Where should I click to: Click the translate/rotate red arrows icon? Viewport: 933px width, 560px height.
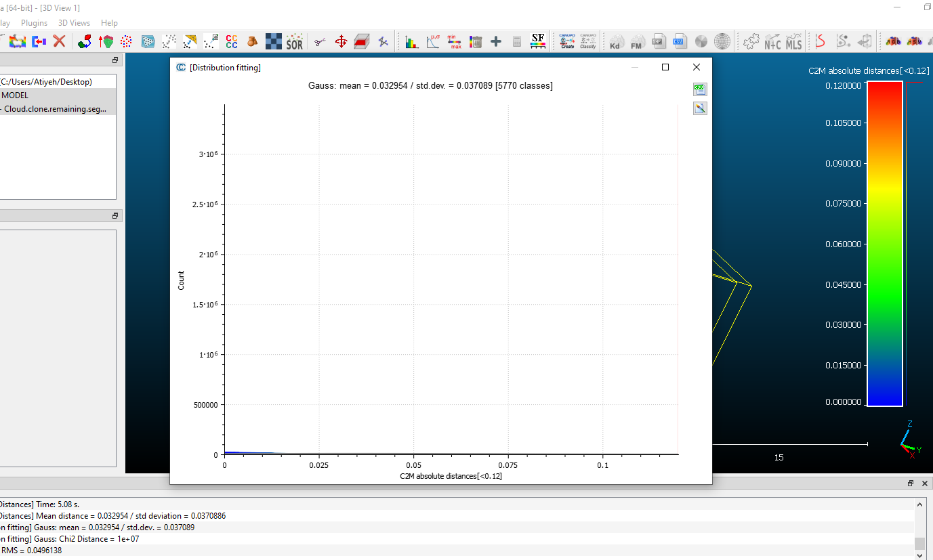[341, 42]
